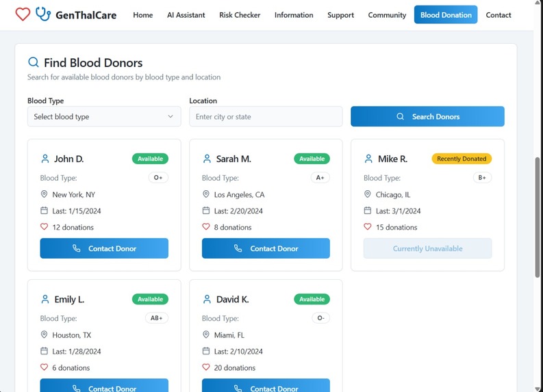Contact donor Emily L.
Screen dimensions: 543x392
pos(104,385)
